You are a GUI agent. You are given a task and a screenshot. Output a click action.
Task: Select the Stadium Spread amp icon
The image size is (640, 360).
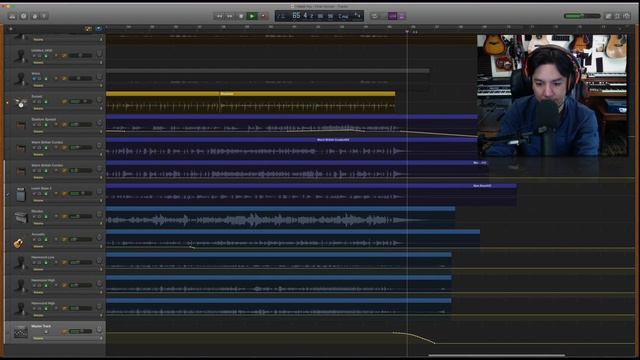point(20,125)
